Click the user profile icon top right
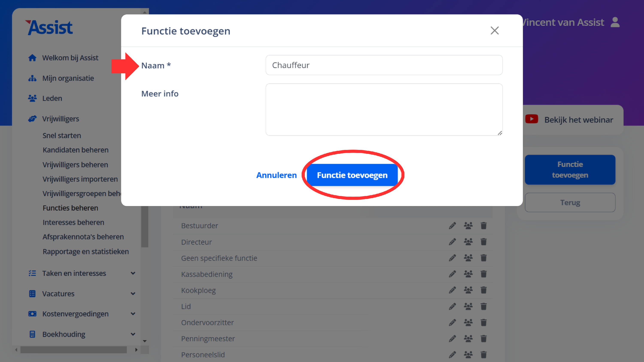 point(615,23)
